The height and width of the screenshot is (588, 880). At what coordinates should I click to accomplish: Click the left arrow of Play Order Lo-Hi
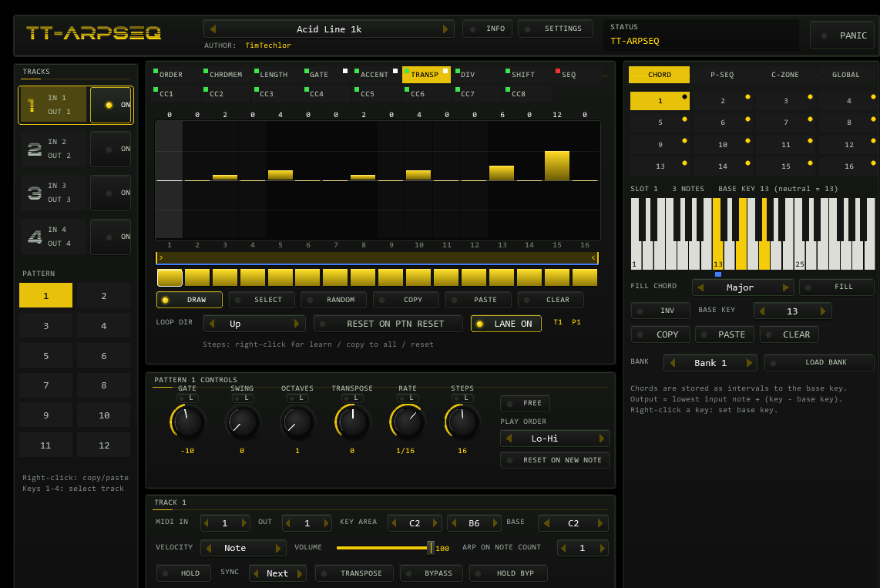[x=509, y=438]
